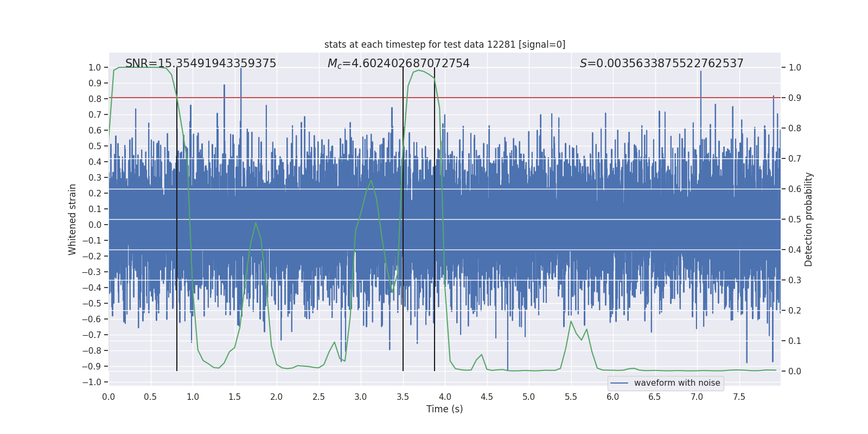Click the blue line sample in legend
The width and height of the screenshot is (868, 434).
tap(620, 383)
